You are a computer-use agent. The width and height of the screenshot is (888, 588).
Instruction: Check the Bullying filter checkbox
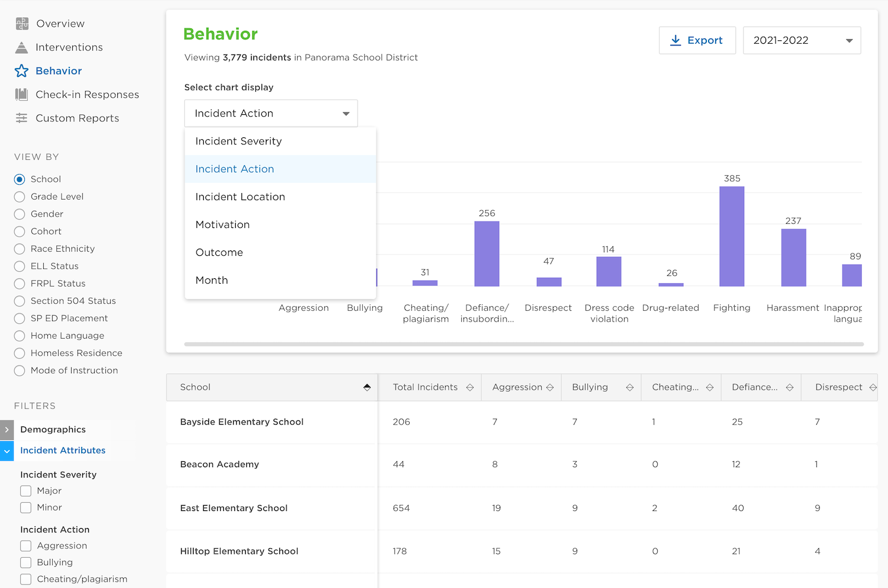coord(26,563)
